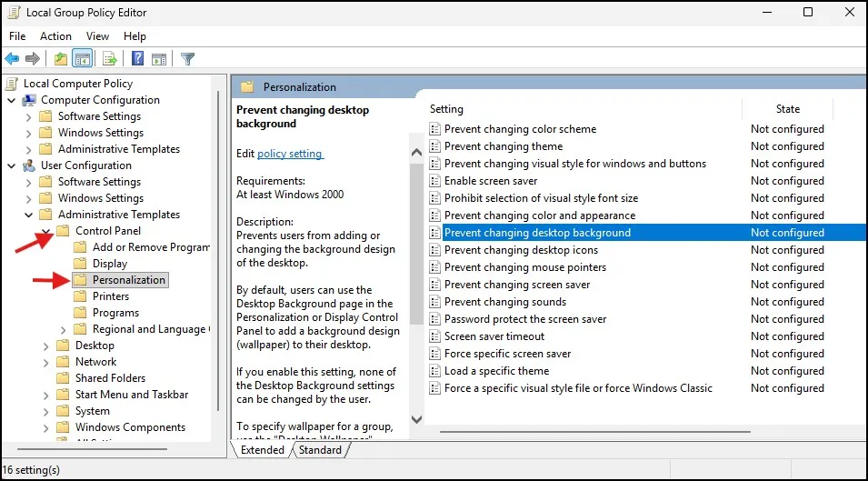
Task: Expand the Start Menu and Taskbar node
Action: pos(46,396)
